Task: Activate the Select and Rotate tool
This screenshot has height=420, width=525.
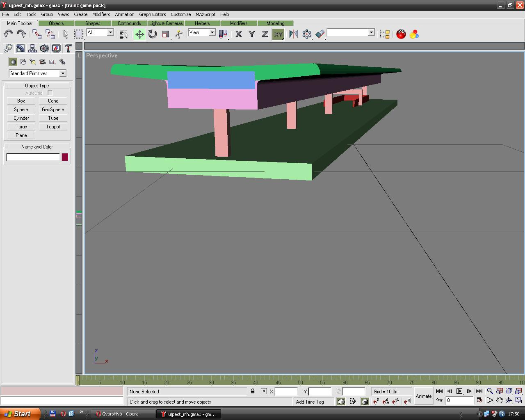Action: [x=153, y=34]
